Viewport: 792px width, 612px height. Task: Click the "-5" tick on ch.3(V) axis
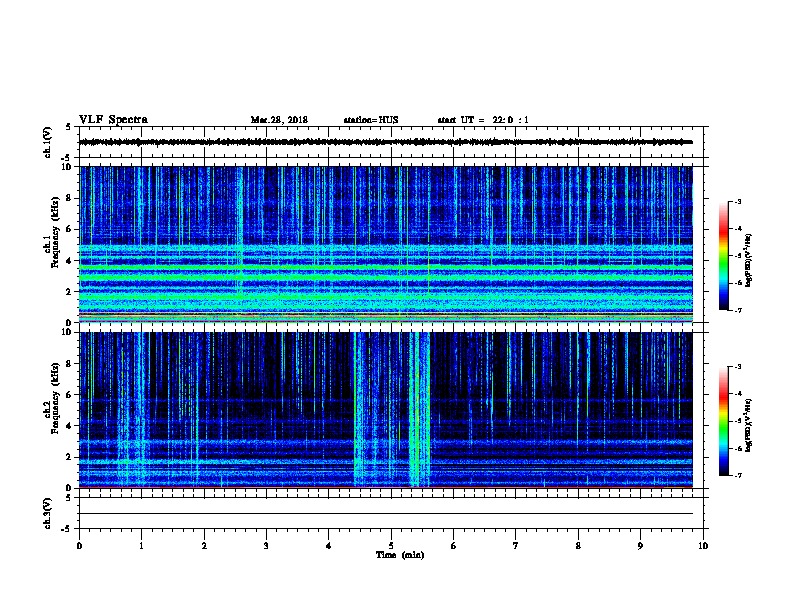tap(67, 529)
